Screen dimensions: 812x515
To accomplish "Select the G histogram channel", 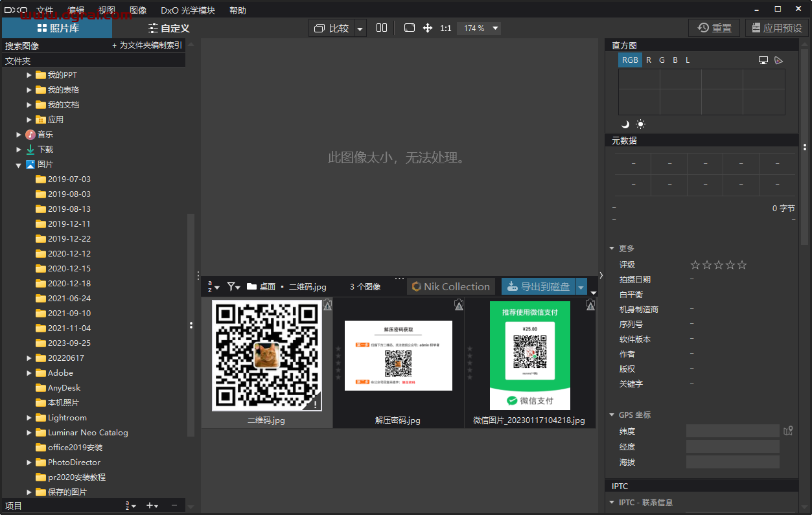I will coord(662,60).
